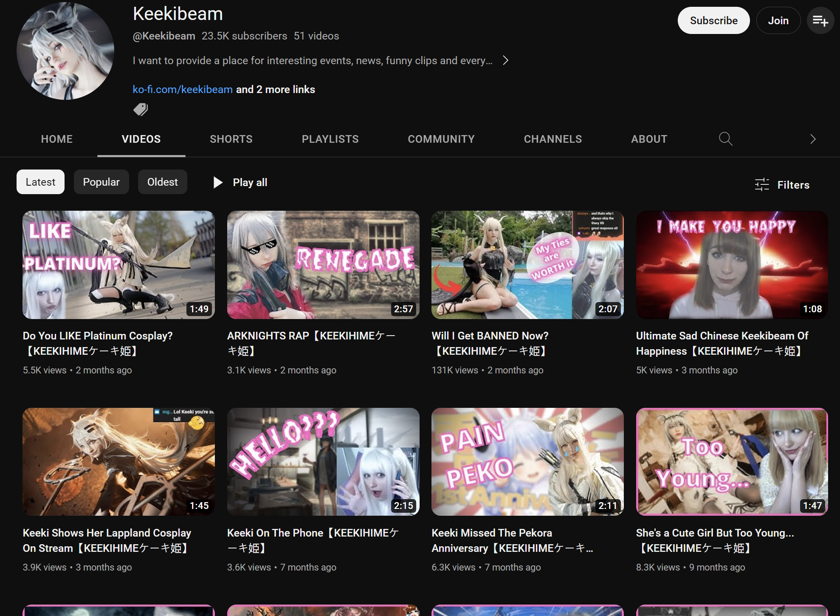Click the '51 videos' count text
The height and width of the screenshot is (616, 840).
[316, 36]
